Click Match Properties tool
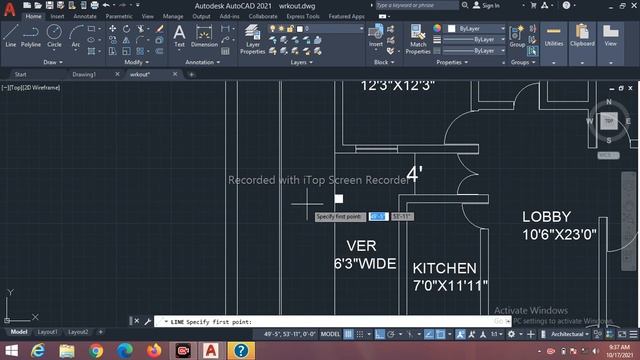640x360 pixels. [x=418, y=39]
